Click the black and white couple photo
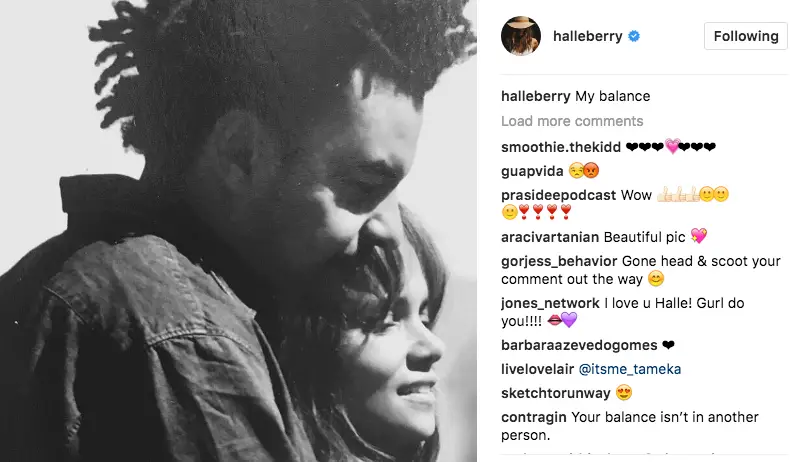Image resolution: width=808 pixels, height=462 pixels. [x=238, y=231]
